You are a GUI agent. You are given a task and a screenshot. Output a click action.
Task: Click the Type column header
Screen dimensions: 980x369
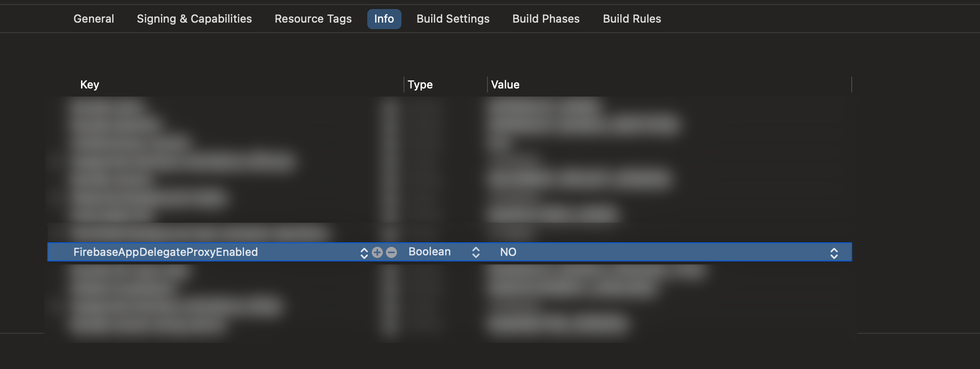420,84
